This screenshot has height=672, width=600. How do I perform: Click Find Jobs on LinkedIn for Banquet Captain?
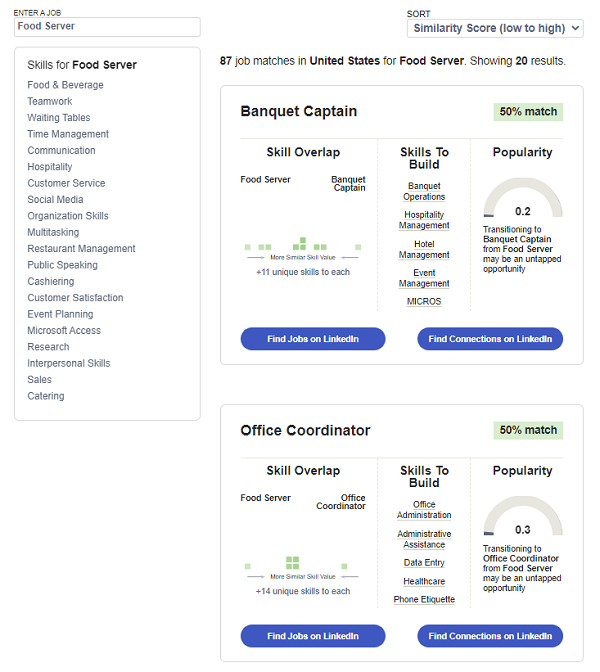(x=313, y=339)
